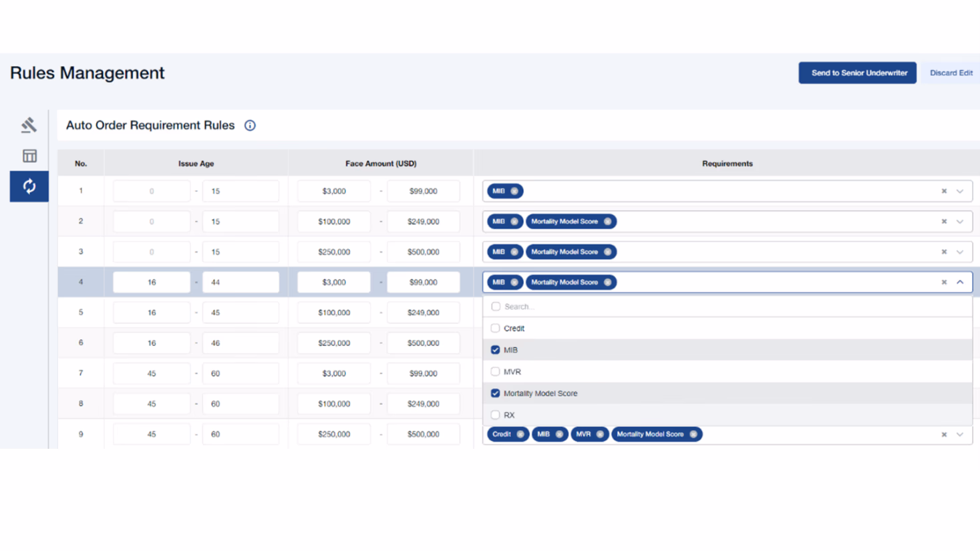980x551 pixels.
Task: Click Send to Senior Underwriter button
Action: (857, 73)
